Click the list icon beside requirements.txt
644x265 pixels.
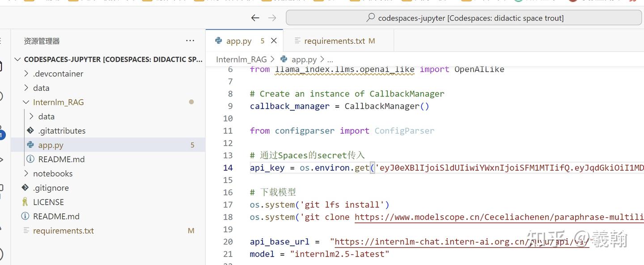(x=26, y=231)
